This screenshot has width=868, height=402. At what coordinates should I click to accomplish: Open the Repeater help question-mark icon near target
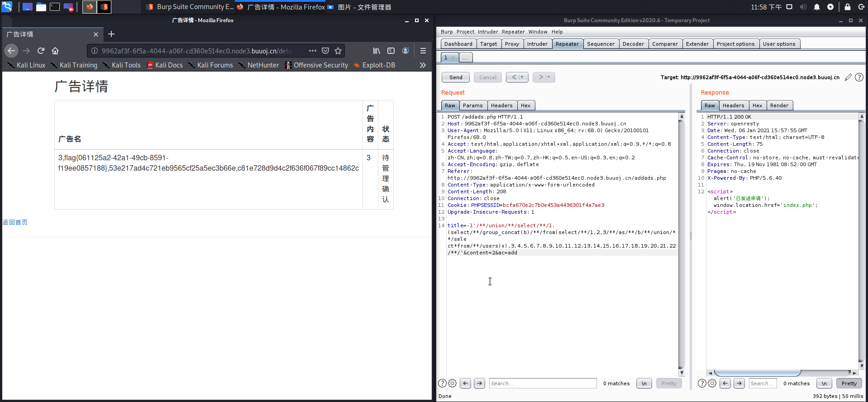pyautogui.click(x=859, y=77)
